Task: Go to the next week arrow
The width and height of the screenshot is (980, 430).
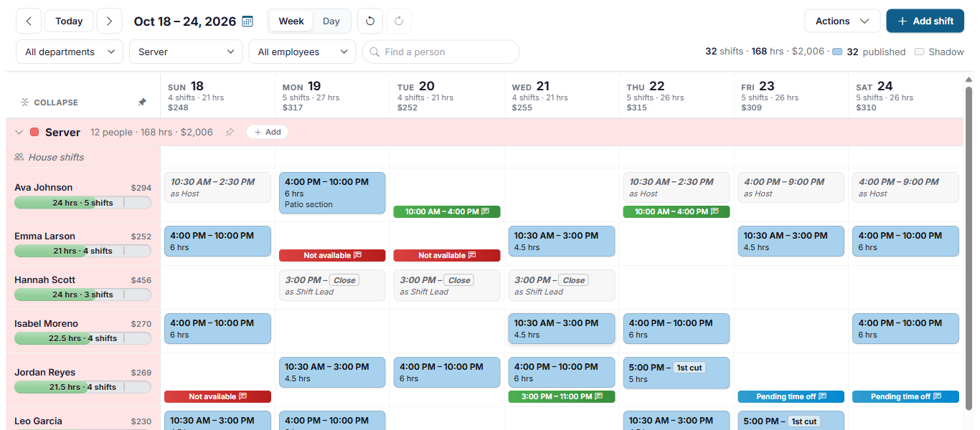Action: (x=109, y=21)
